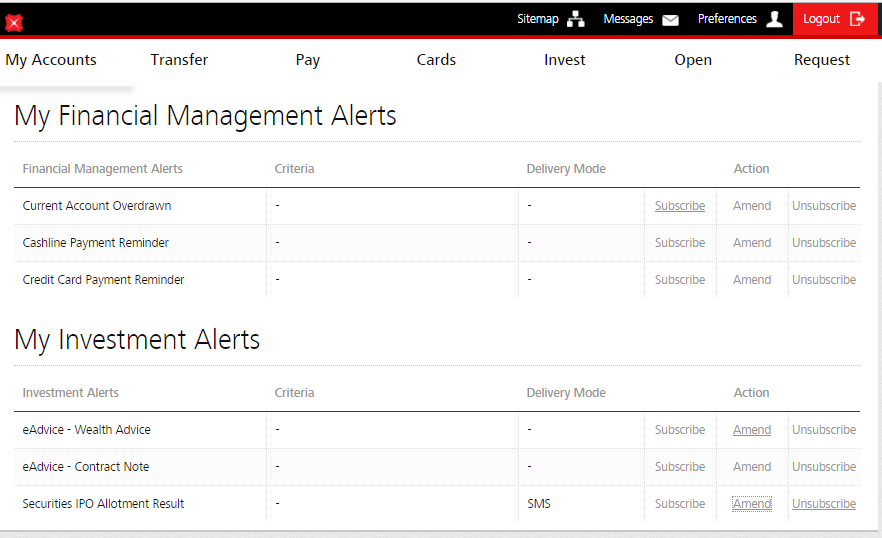Click the Logout exit icon
The height and width of the screenshot is (538, 882).
point(857,19)
